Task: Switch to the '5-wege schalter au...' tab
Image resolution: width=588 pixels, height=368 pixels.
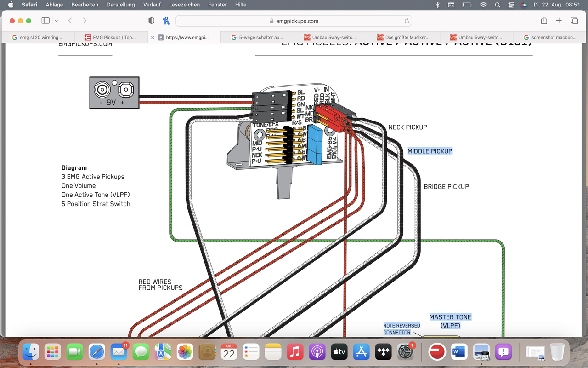Action: tap(257, 37)
